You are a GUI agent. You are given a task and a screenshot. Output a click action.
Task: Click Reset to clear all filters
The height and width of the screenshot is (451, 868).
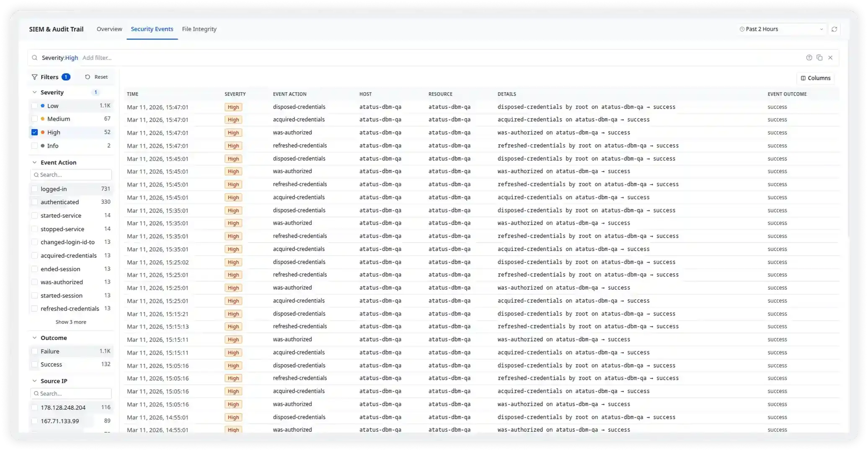click(96, 77)
